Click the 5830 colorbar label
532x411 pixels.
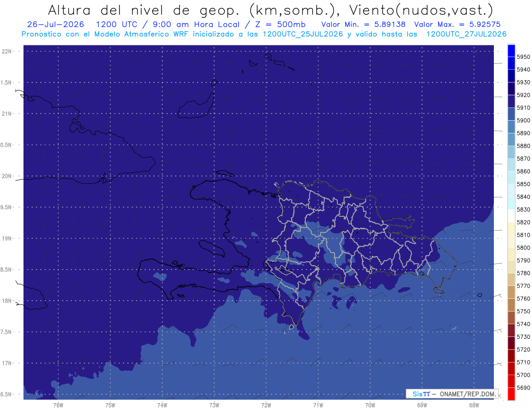523,210
